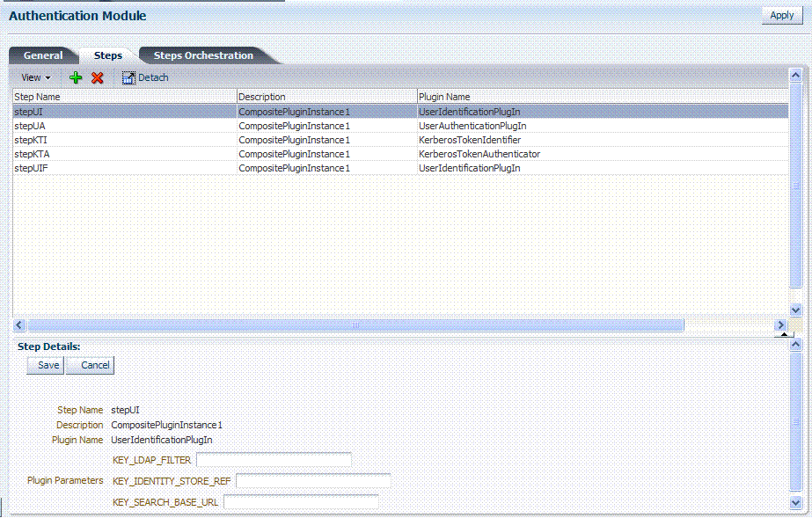This screenshot has width=812, height=518.
Task: Click the Step Details scroll up arrow
Action: pyautogui.click(x=796, y=344)
